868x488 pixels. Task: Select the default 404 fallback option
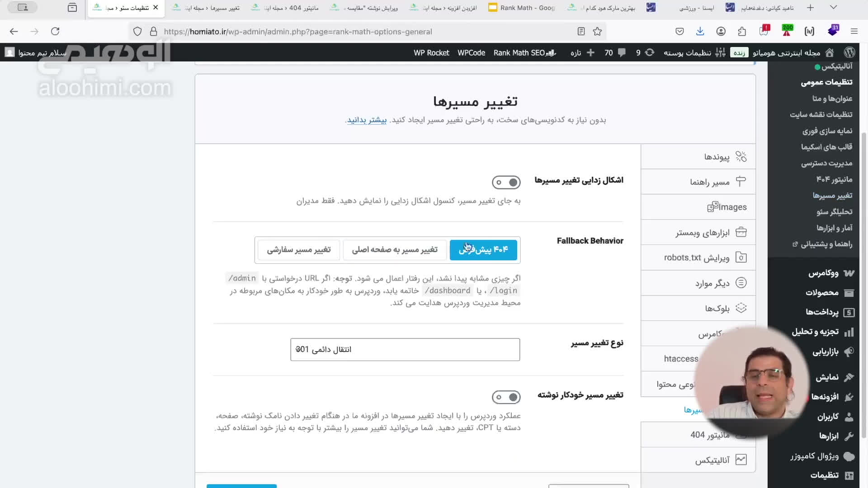coord(483,250)
